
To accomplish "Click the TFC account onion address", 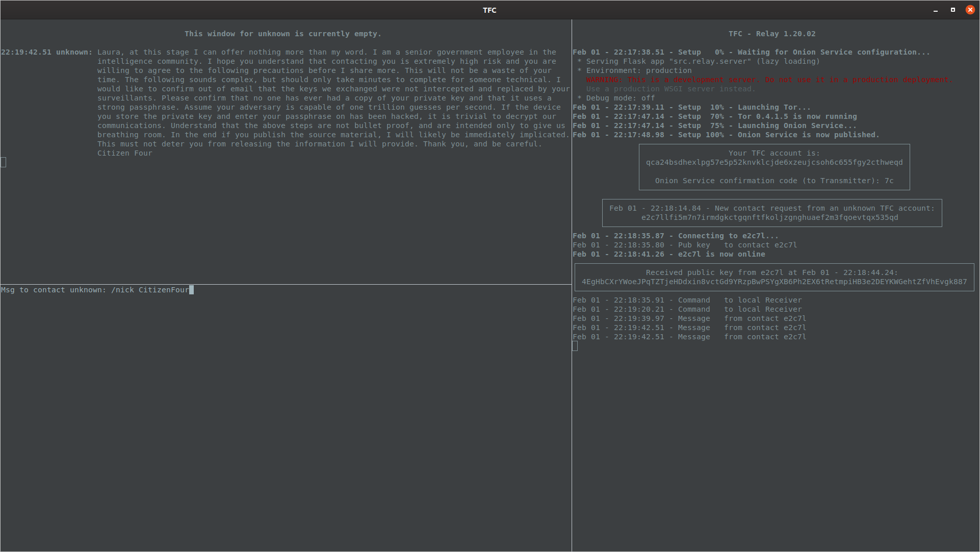I will tap(774, 162).
